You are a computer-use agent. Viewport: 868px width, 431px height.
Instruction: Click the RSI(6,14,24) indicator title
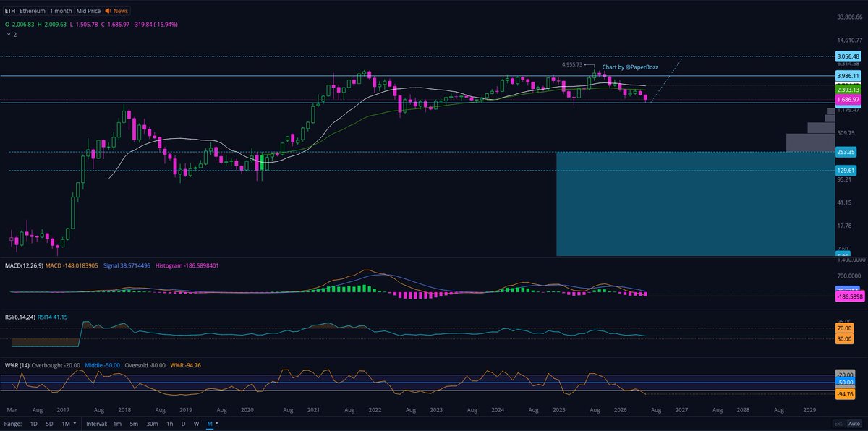point(20,317)
